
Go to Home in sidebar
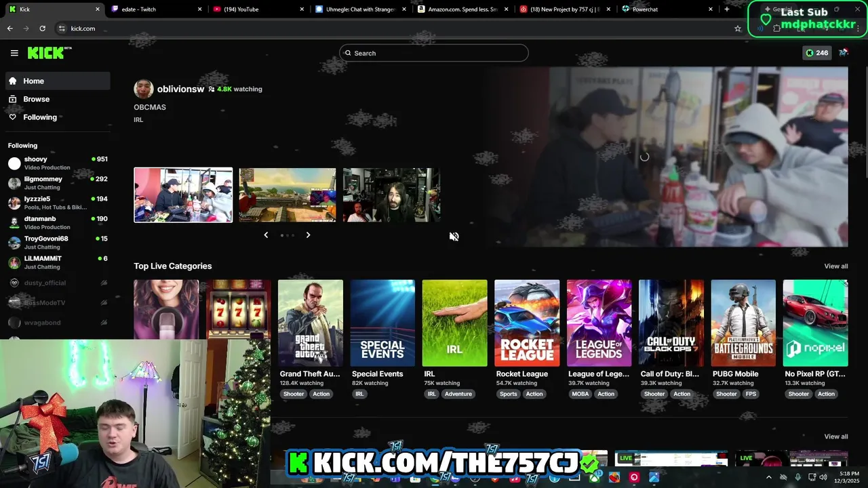(x=58, y=81)
